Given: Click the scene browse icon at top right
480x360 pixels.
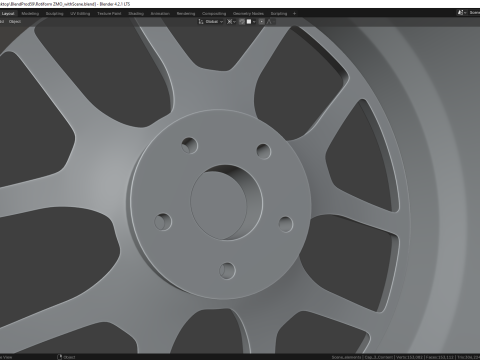Looking at the screenshot, I should pyautogui.click(x=461, y=13).
